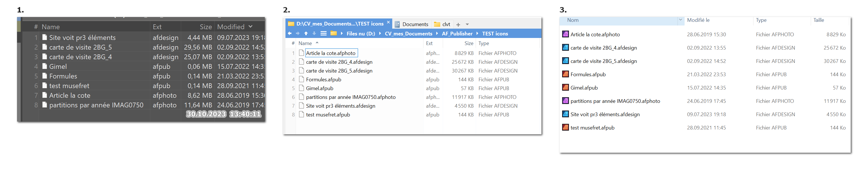This screenshot has height=170, width=868.
Task: Expand the breadcrumb arrow after Files nu (D:)
Action: click(380, 33)
